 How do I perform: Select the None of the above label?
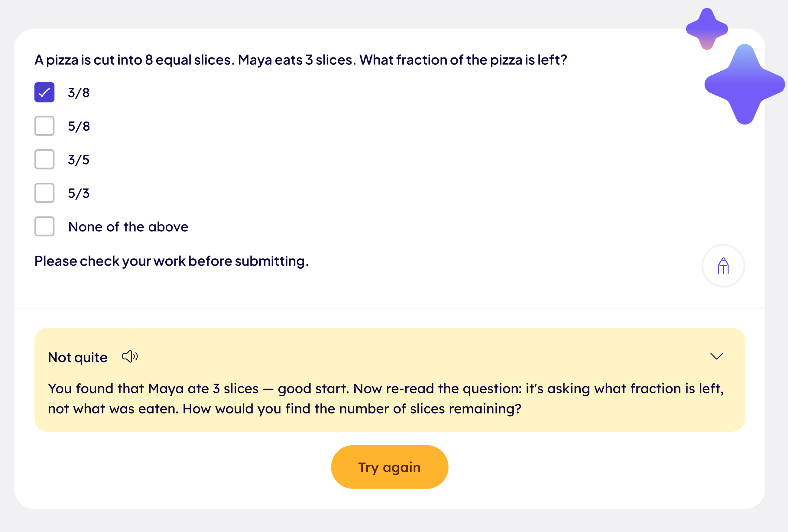tap(128, 227)
